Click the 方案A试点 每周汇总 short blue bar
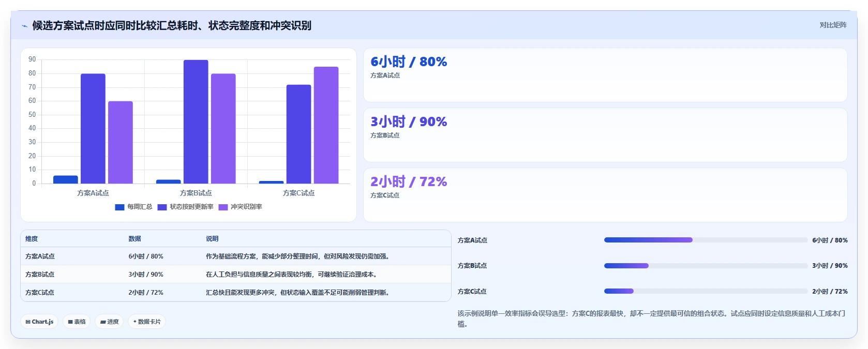This screenshot has width=868, height=349. [x=66, y=179]
